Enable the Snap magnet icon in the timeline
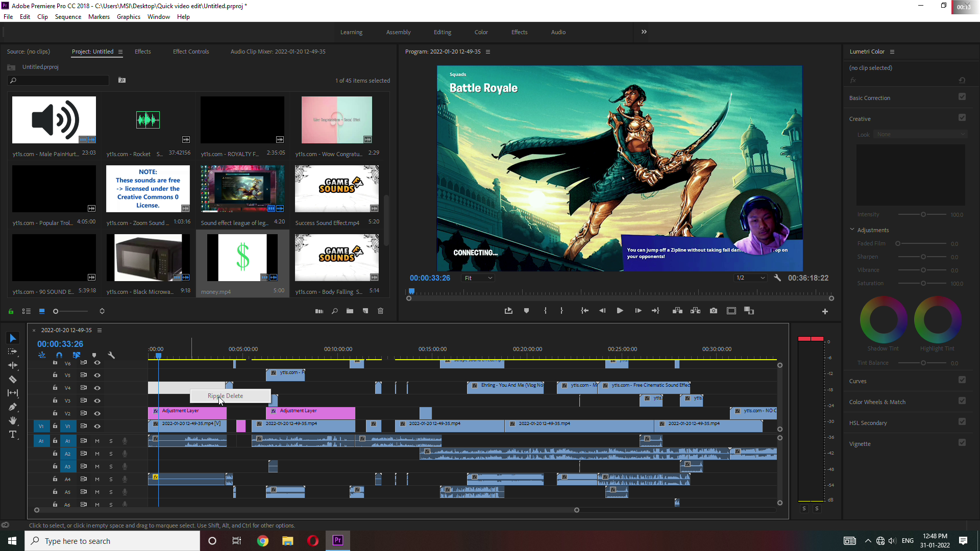This screenshot has width=980, height=551. [x=59, y=355]
